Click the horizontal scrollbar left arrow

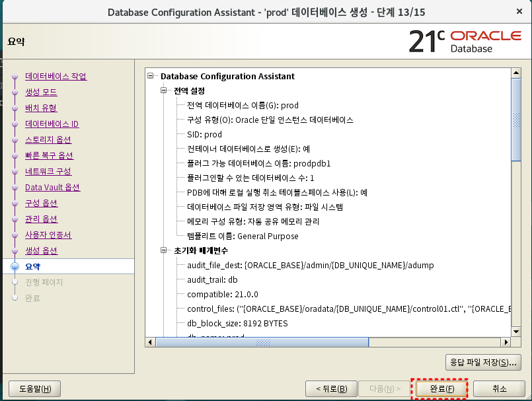click(150, 342)
